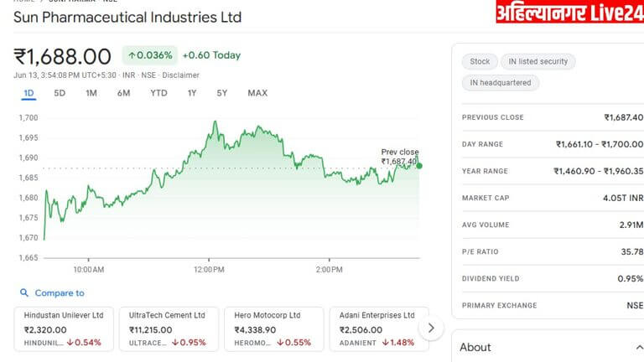Click the HINDUNIL ticker 0.54% change
Viewport: 644px width, 362px height.
84,342
